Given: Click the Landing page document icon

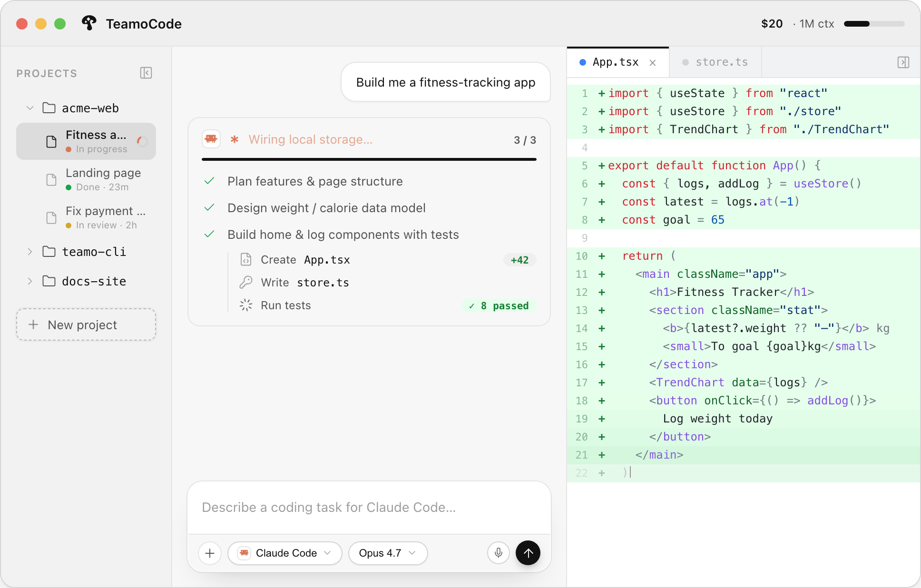Looking at the screenshot, I should [x=51, y=180].
